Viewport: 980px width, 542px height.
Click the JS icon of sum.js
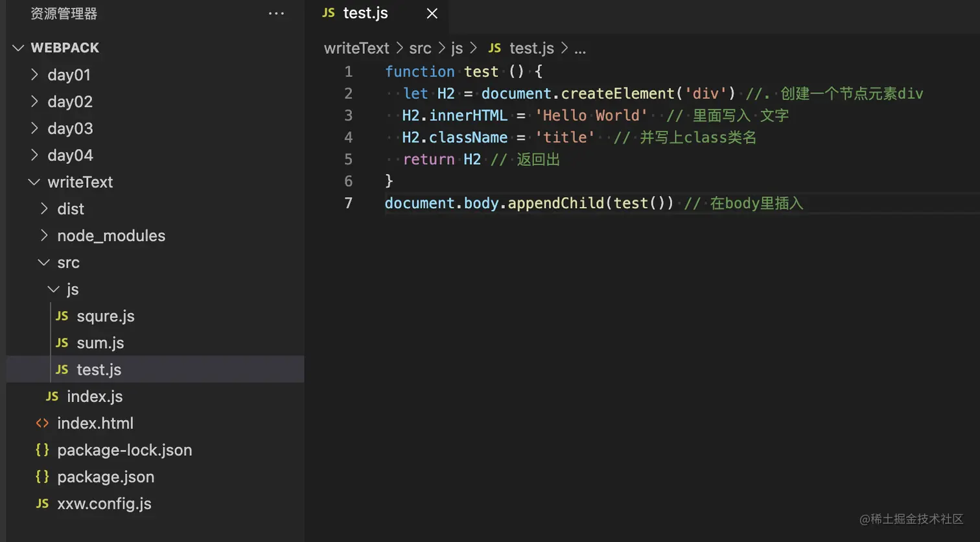(x=62, y=343)
